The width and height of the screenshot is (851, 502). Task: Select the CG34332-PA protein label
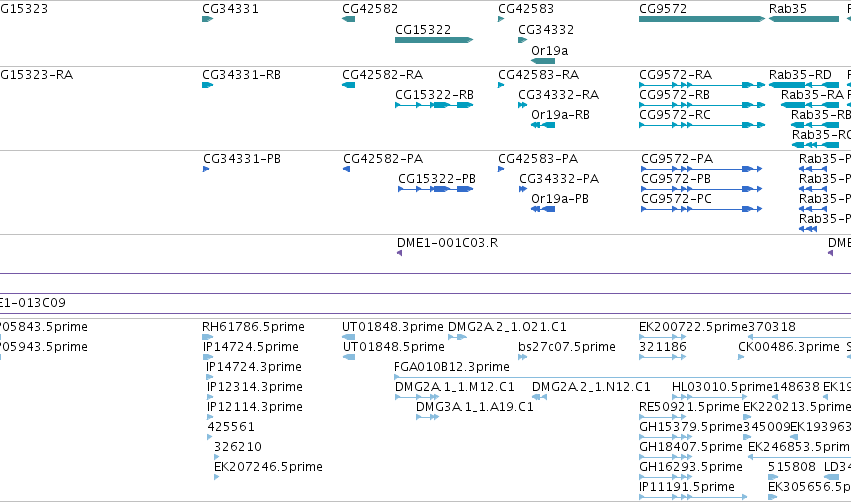(559, 179)
